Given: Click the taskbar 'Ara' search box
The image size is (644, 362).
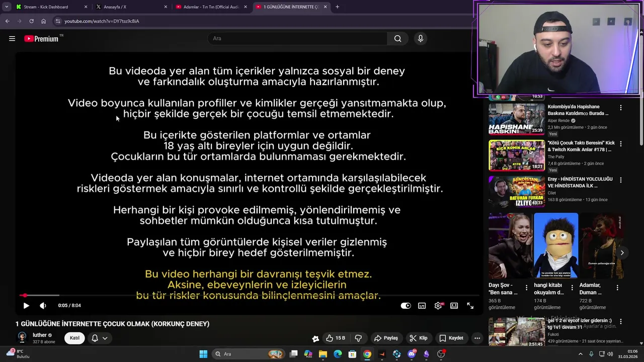Looking at the screenshot, I should tap(248, 354).
